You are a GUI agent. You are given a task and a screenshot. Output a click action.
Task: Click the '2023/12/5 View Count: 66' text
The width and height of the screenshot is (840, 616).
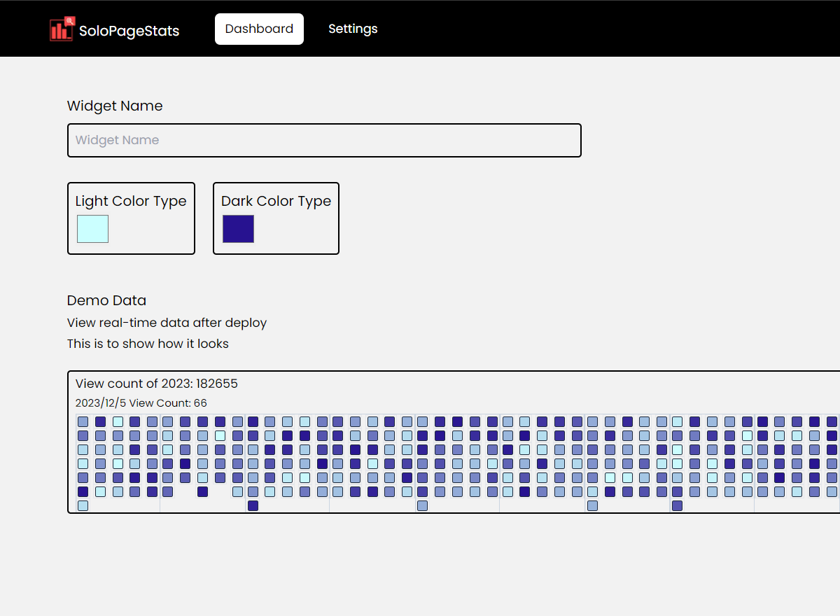pos(141,403)
